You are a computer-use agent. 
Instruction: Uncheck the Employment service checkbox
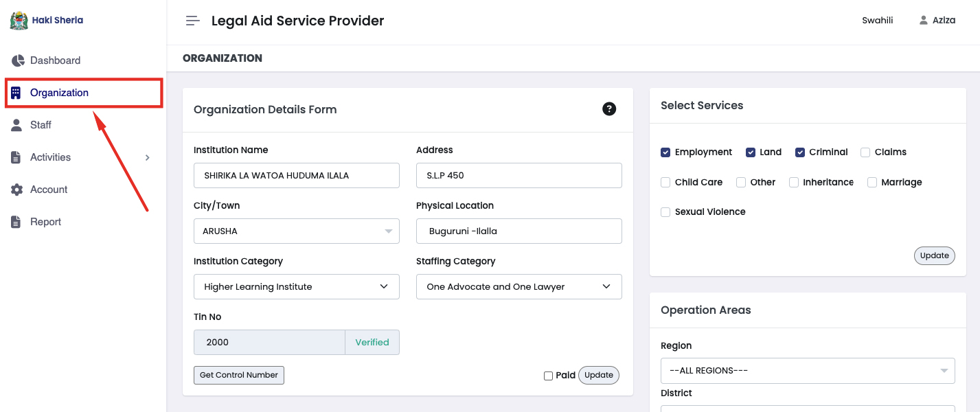click(665, 152)
